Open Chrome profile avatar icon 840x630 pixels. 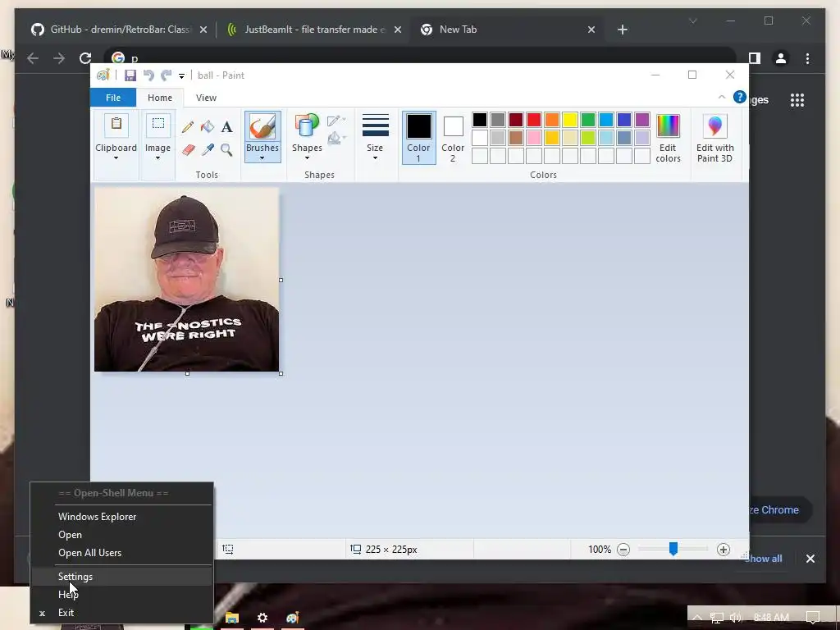coord(781,58)
